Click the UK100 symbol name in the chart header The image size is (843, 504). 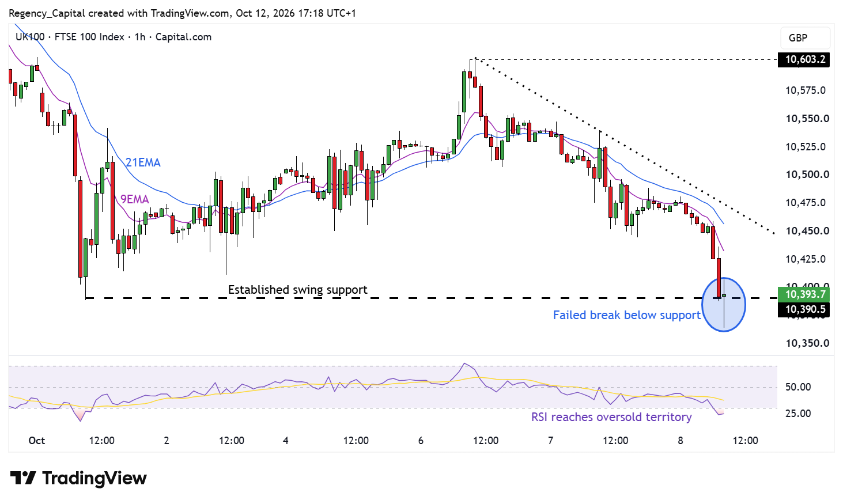click(30, 37)
